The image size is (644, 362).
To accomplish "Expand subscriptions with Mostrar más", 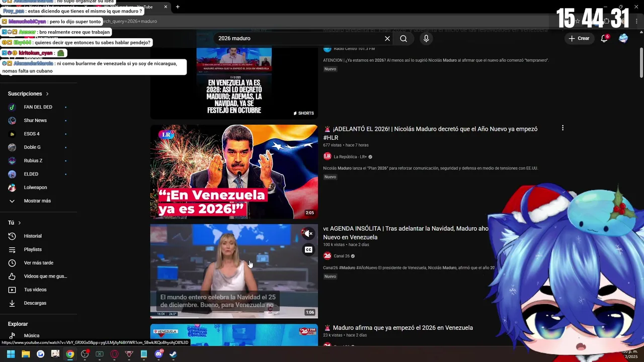I will [38, 201].
